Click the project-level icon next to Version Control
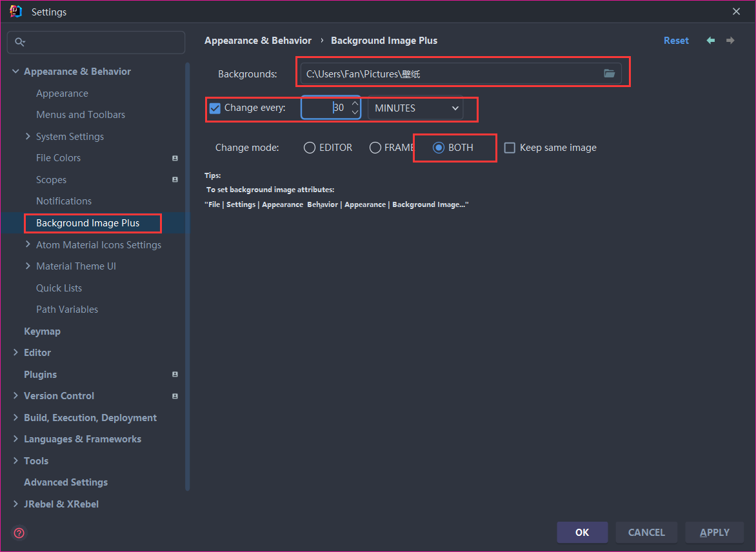 pos(175,396)
